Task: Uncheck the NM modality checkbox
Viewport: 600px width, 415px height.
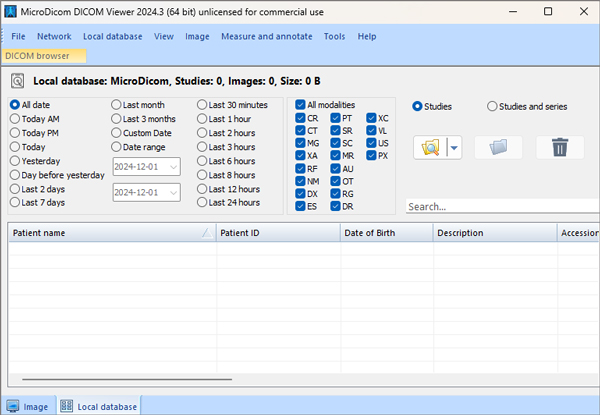Action: click(x=300, y=181)
